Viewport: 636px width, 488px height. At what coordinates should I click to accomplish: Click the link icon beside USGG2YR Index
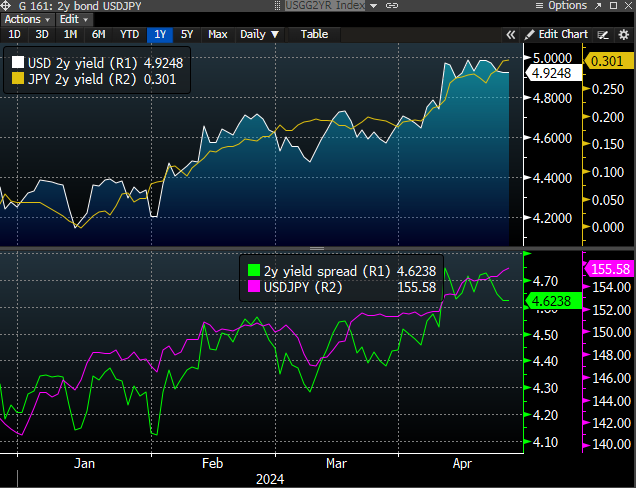(390, 6)
